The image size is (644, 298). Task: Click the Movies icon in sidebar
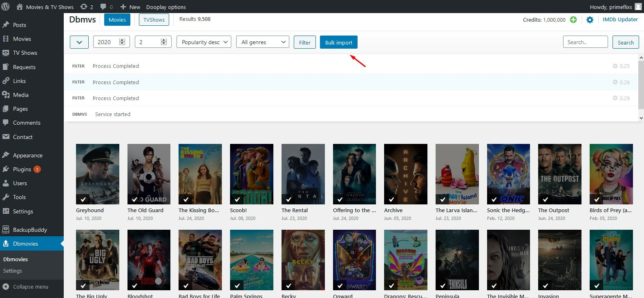point(6,39)
